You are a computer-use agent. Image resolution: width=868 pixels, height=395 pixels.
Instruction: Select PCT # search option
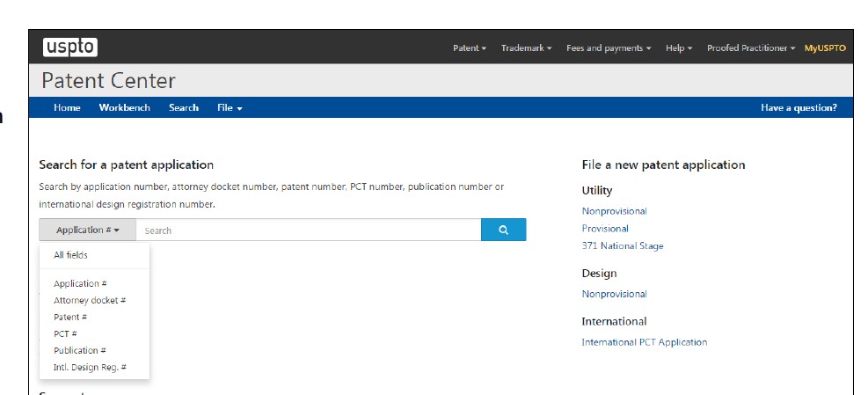65,333
